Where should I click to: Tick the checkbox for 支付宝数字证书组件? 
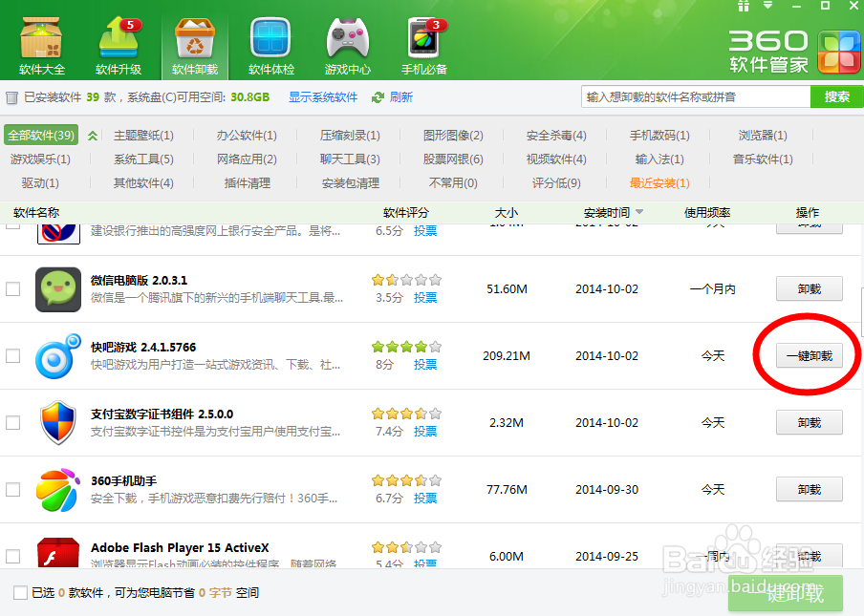12,422
